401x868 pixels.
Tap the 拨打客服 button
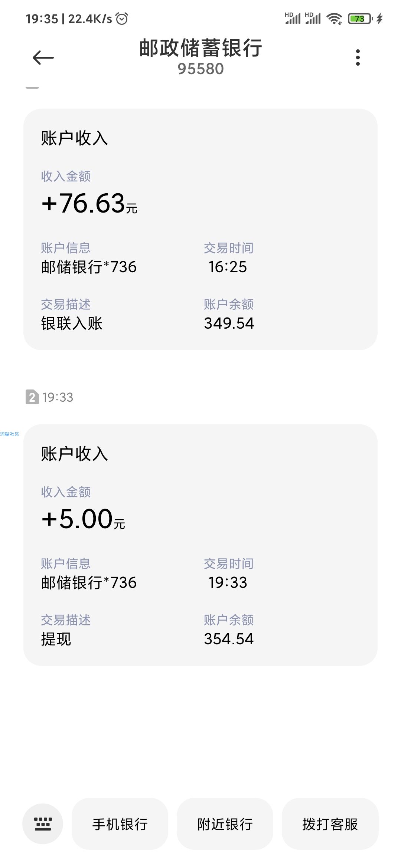pos(330,824)
